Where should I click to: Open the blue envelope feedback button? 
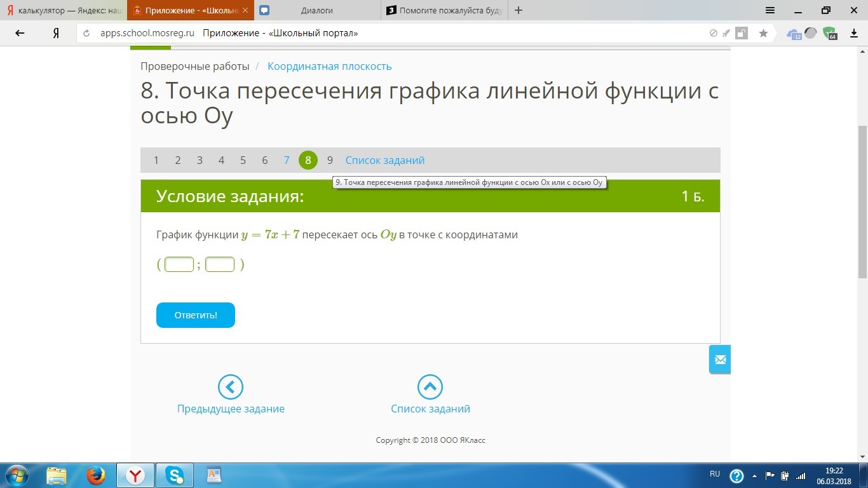coord(720,360)
